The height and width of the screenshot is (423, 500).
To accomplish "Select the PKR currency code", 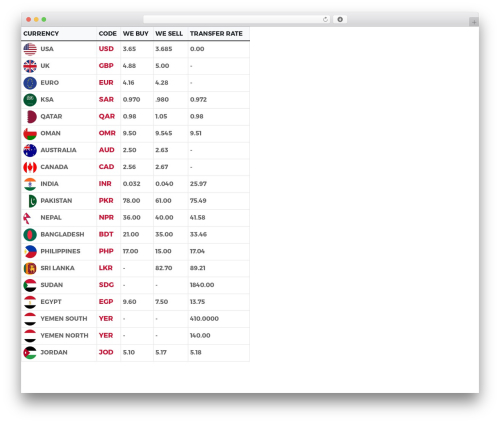I will 106,200.
